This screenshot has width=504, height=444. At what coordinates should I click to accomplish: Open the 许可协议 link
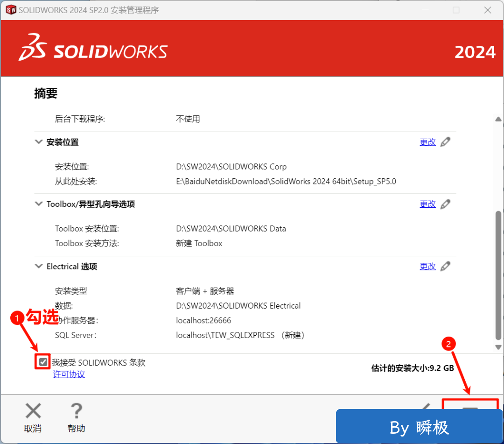point(69,374)
